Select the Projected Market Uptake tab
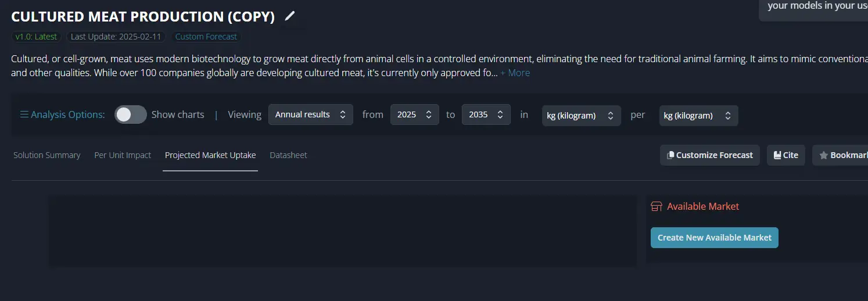Screen dimensions: 868x301 point(210,155)
